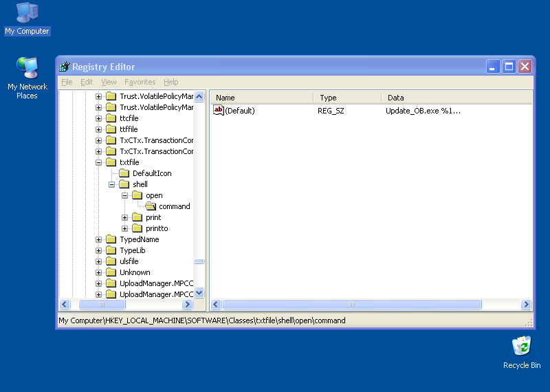Image resolution: width=550 pixels, height=392 pixels.
Task: Click the Data column header
Action: coord(456,98)
